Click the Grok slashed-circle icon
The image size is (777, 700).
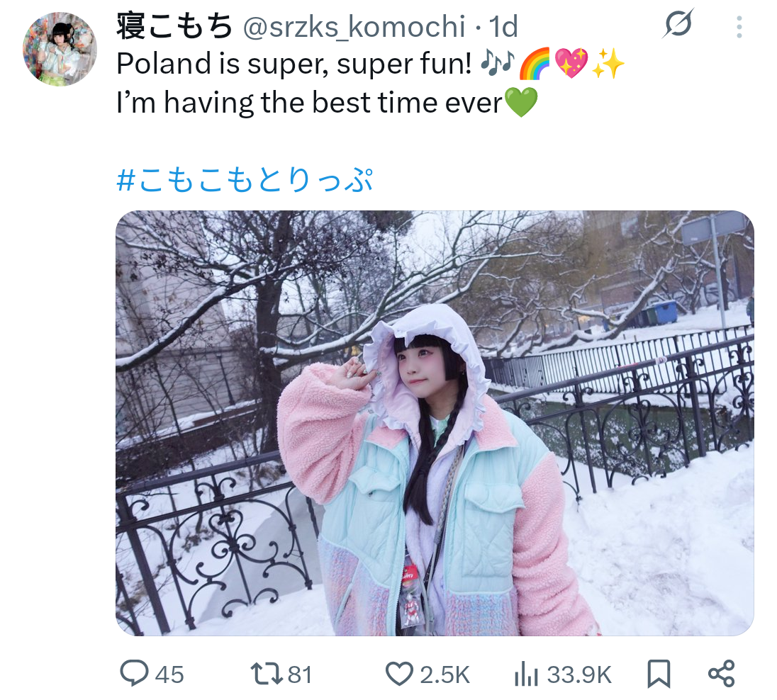(x=678, y=24)
